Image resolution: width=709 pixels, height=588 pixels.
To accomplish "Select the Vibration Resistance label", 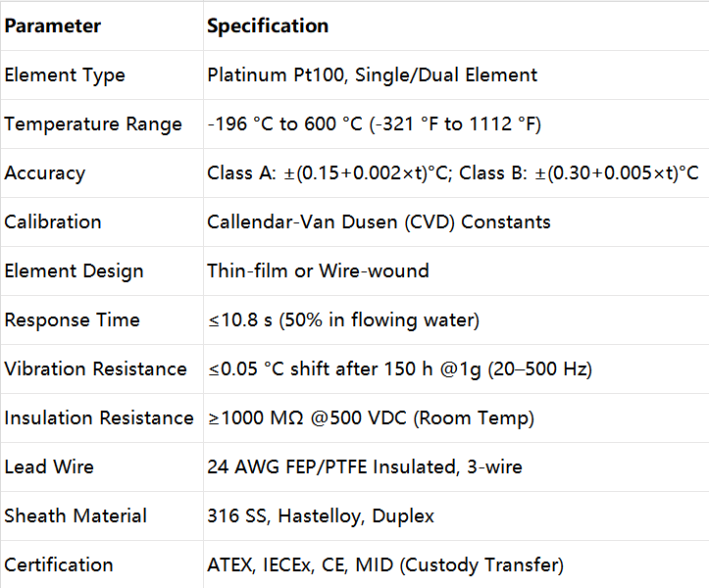I will [95, 368].
